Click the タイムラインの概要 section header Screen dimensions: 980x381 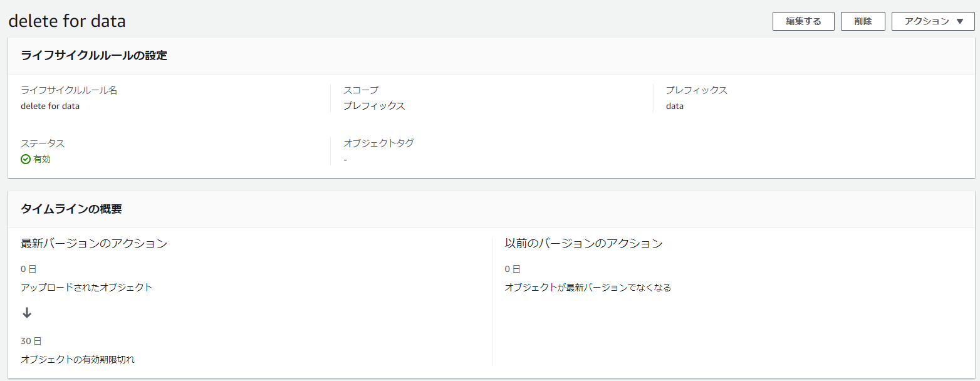(x=71, y=209)
